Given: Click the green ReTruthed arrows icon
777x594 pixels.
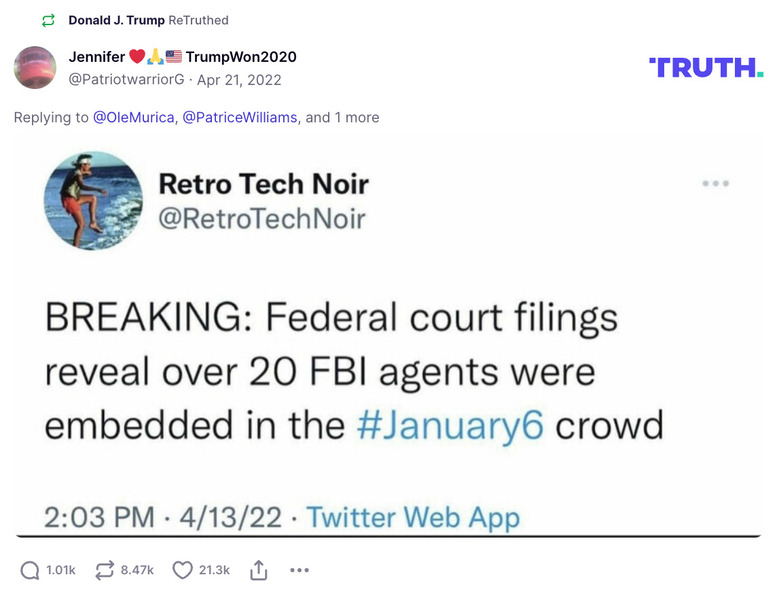Looking at the screenshot, I should pyautogui.click(x=48, y=20).
